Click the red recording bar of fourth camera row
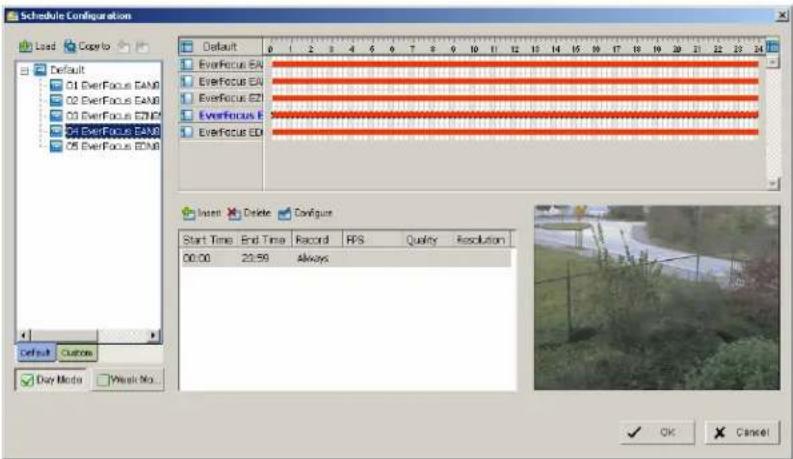The height and width of the screenshot is (459, 793). click(x=515, y=115)
